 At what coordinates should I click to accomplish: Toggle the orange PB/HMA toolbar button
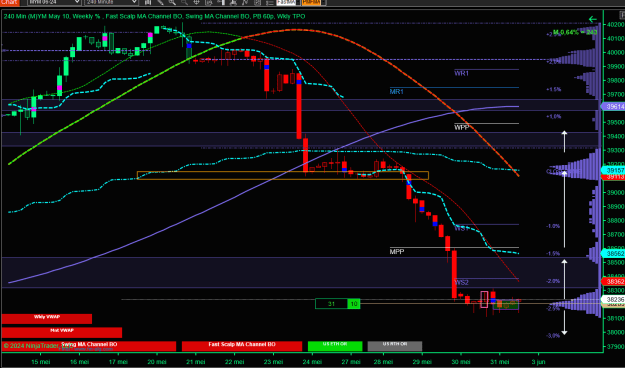311,2
